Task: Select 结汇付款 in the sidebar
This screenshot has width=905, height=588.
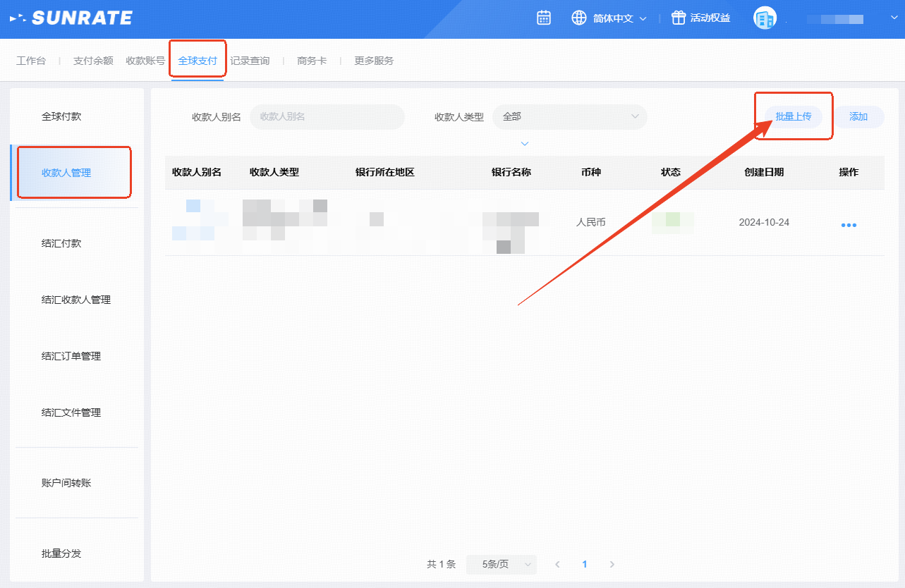Action: tap(61, 243)
